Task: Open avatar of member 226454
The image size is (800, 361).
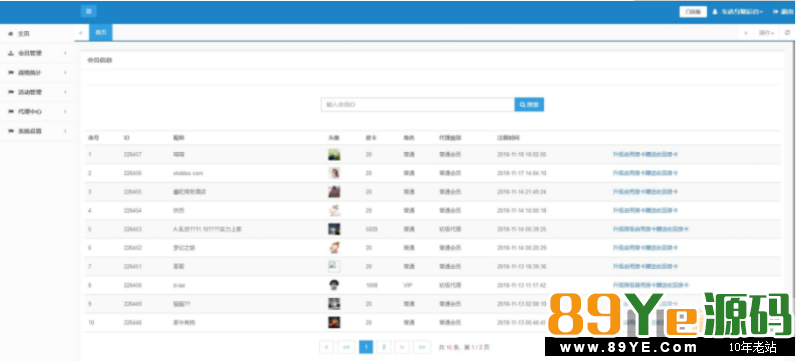Action: pyautogui.click(x=334, y=211)
